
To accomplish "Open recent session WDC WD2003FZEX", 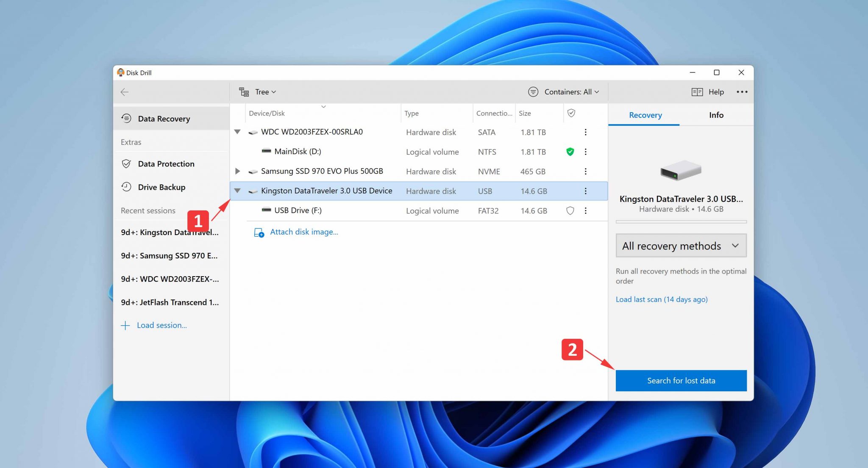I will pos(170,279).
